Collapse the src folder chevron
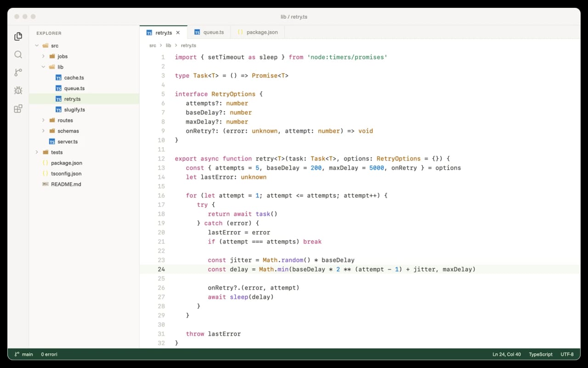The width and height of the screenshot is (588, 368). pyautogui.click(x=37, y=46)
